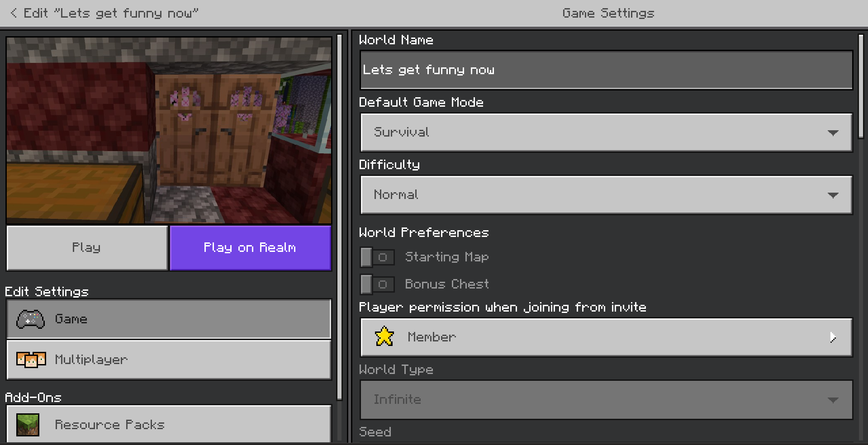
Task: Click the yellow star Member icon
Action: pyautogui.click(x=384, y=336)
